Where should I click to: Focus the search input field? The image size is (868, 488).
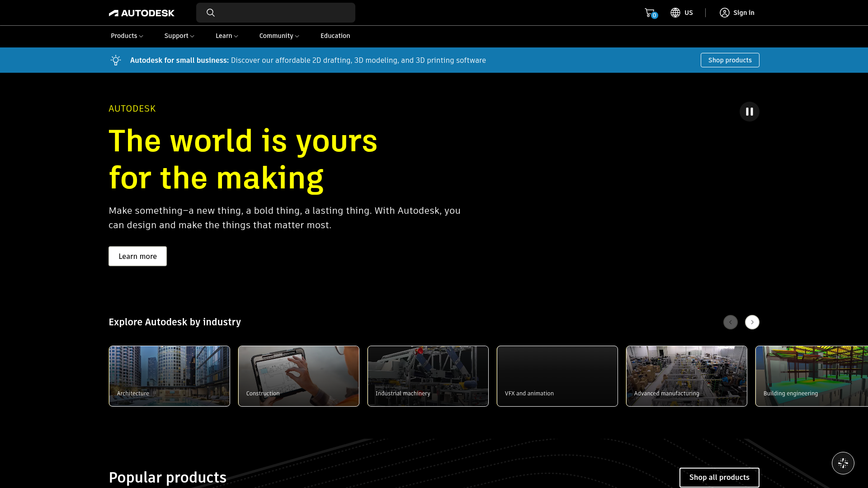[276, 13]
